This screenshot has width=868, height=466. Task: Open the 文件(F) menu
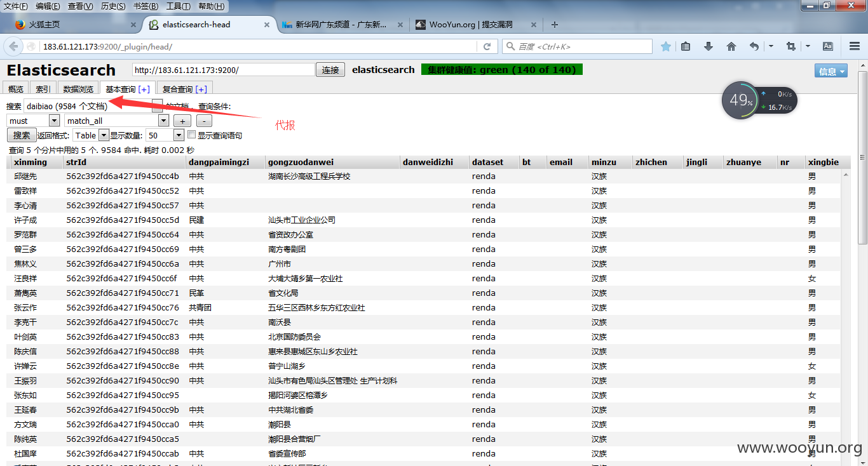point(16,6)
